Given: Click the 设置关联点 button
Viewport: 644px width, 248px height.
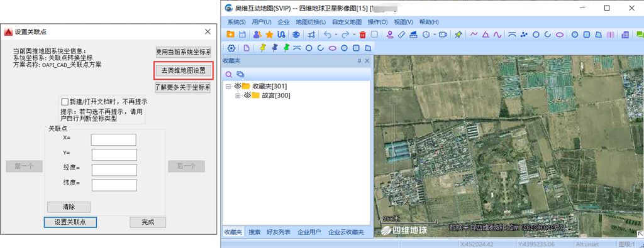Looking at the screenshot, I should [x=70, y=222].
